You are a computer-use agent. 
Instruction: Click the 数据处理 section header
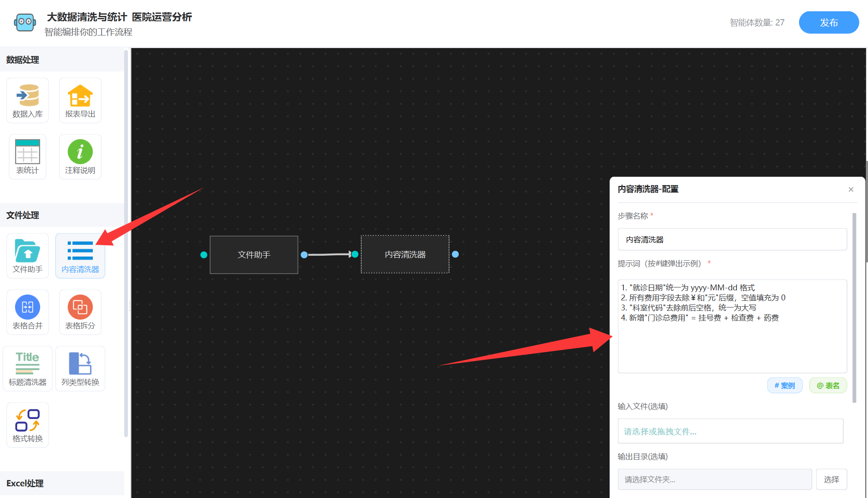coord(62,60)
